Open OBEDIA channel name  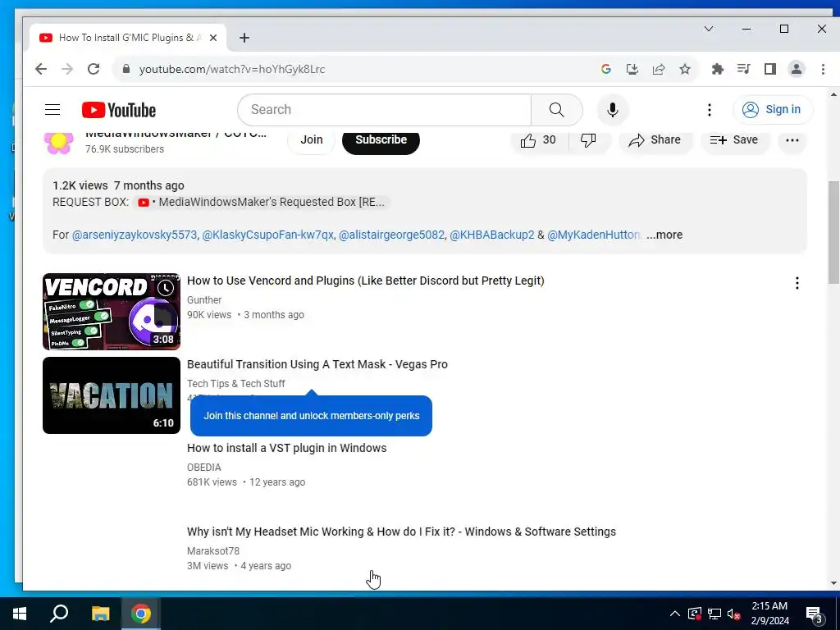click(203, 467)
